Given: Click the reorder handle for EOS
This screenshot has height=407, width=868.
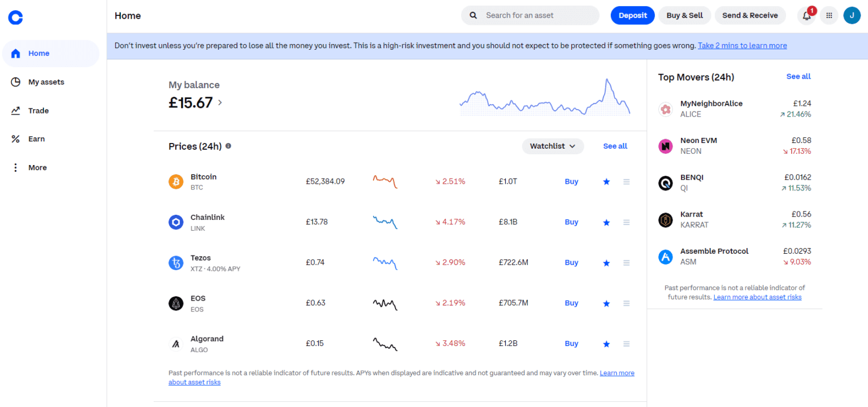Looking at the screenshot, I should click(x=626, y=304).
